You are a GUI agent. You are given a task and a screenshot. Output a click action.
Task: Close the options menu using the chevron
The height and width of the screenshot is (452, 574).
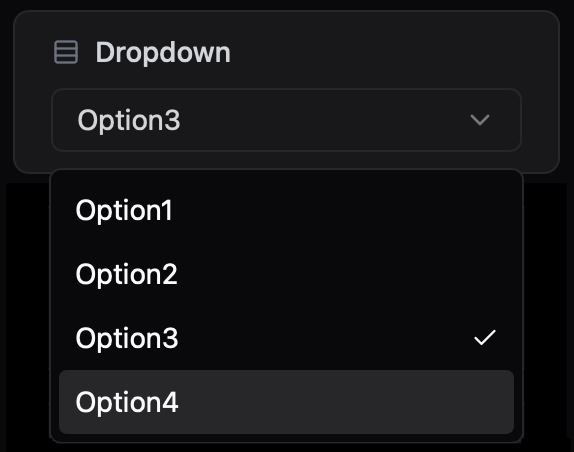tap(480, 120)
